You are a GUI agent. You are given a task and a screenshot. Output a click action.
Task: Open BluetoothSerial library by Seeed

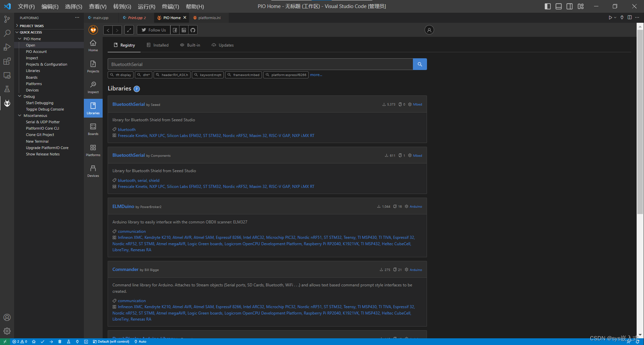(x=128, y=104)
